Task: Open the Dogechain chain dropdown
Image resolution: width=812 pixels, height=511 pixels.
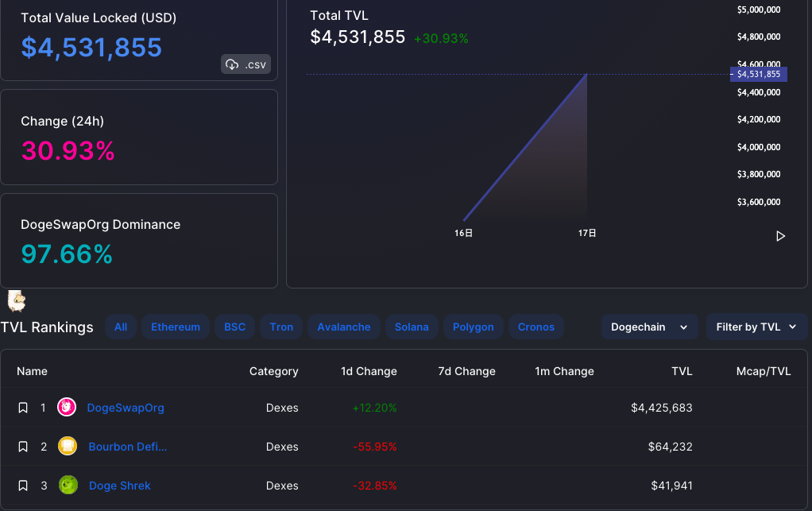Action: [649, 327]
